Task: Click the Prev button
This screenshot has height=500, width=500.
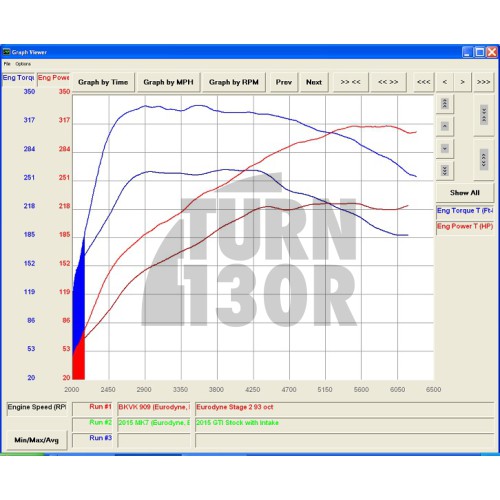Action: point(284,82)
